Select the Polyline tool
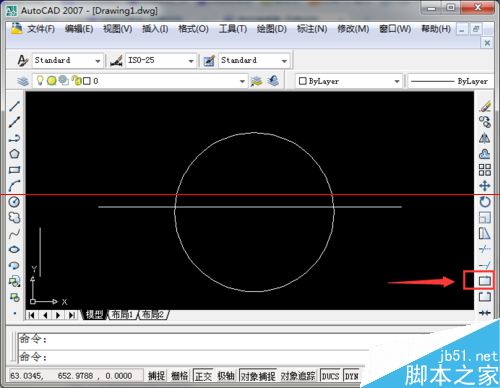Screen dimensions: 500x388 click(14, 138)
